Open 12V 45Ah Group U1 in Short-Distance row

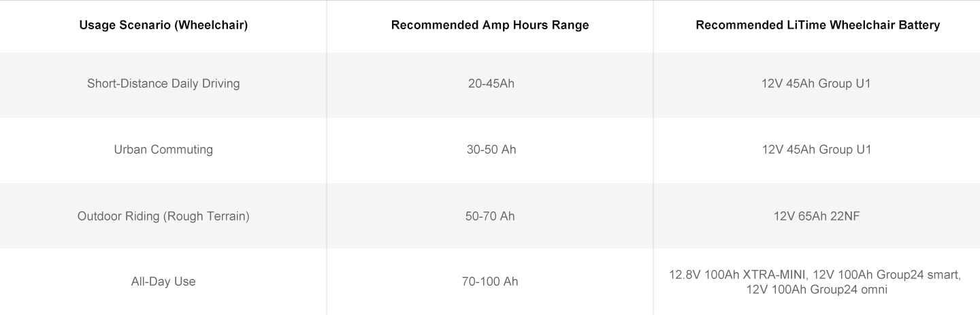[817, 84]
